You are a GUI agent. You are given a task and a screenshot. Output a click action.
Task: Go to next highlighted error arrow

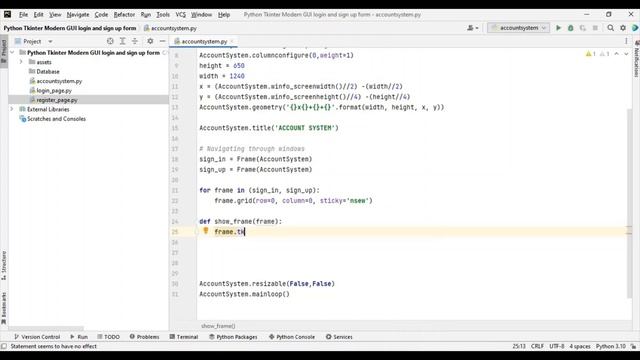pyautogui.click(x=626, y=54)
